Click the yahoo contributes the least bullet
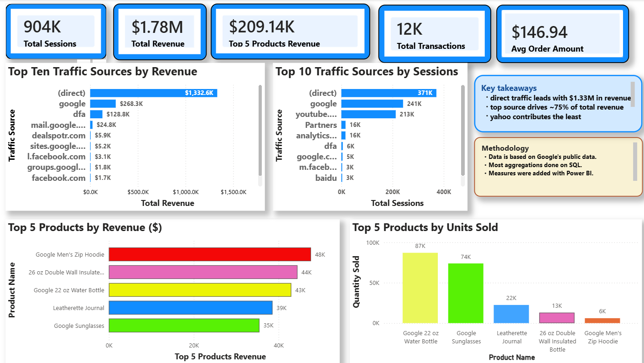The height and width of the screenshot is (363, 644). [x=535, y=116]
